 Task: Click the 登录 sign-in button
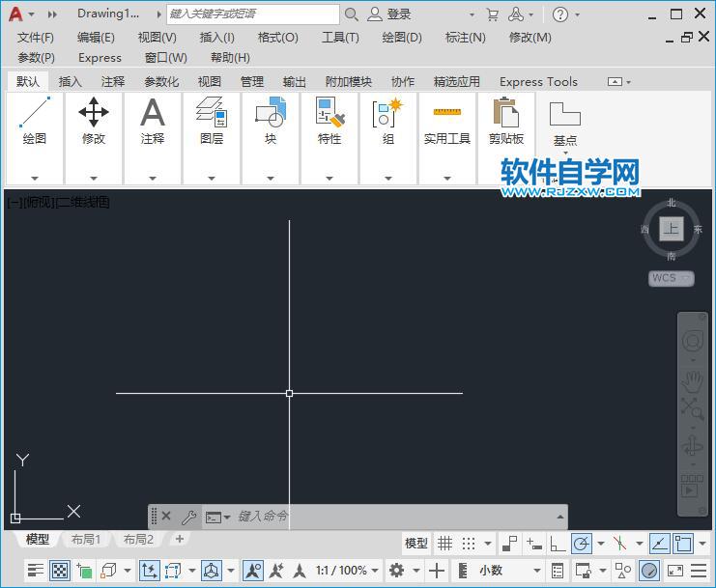(390, 14)
